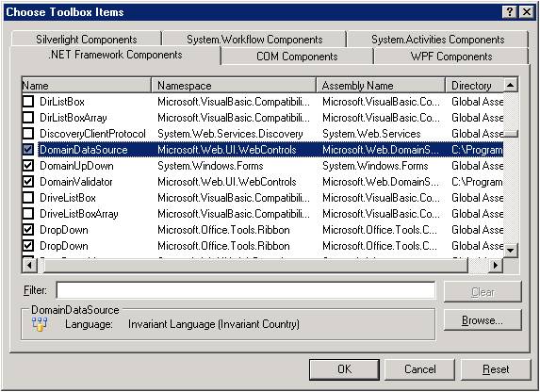Select the DirListBoxArray row name
Viewport: 540px width, 392px height.
click(73, 118)
